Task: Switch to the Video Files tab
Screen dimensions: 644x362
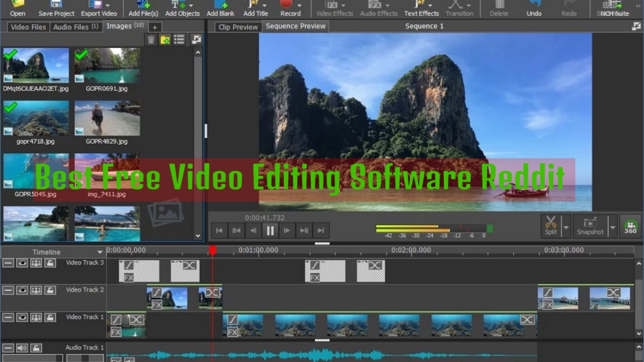Action: (28, 27)
